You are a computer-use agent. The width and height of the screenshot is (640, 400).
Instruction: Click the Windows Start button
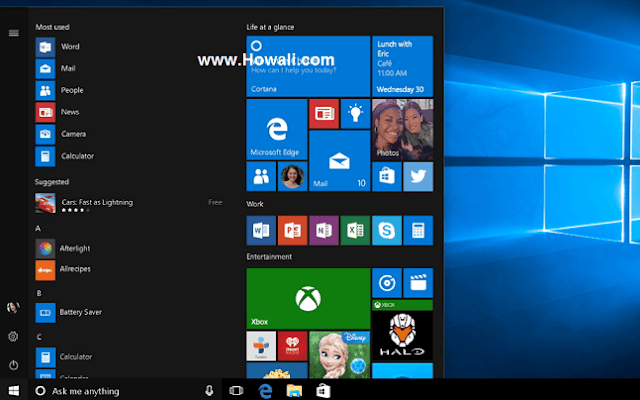tap(13, 391)
